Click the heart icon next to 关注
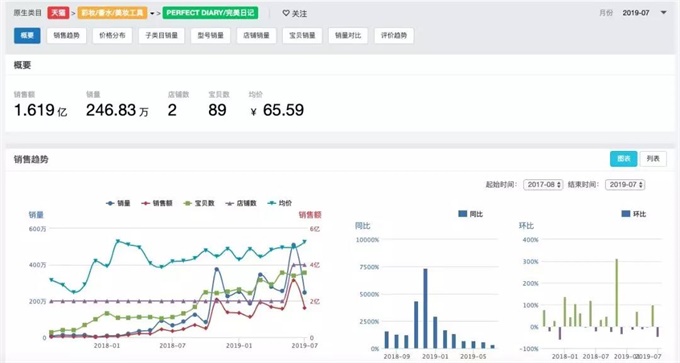This screenshot has width=680, height=363. tap(286, 13)
